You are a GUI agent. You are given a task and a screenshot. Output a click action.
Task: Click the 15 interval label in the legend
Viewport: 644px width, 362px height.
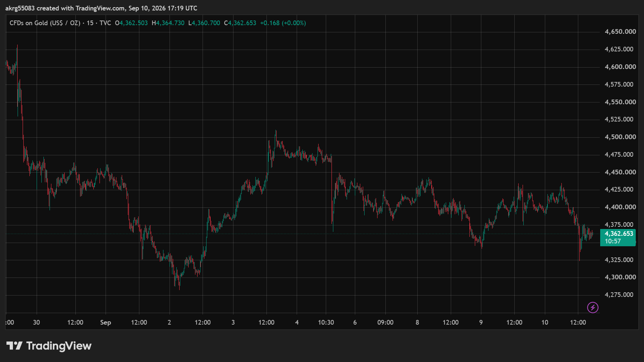(90, 23)
